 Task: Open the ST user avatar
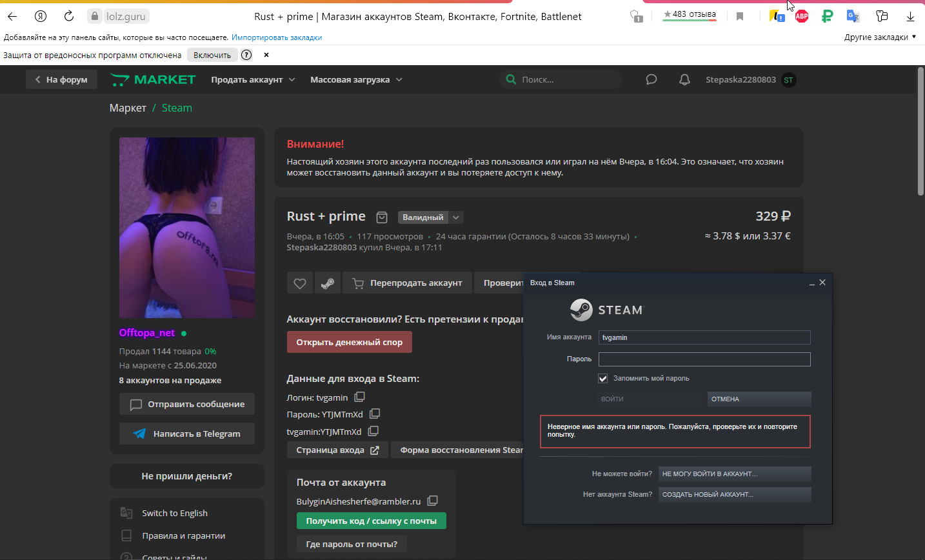pos(788,80)
